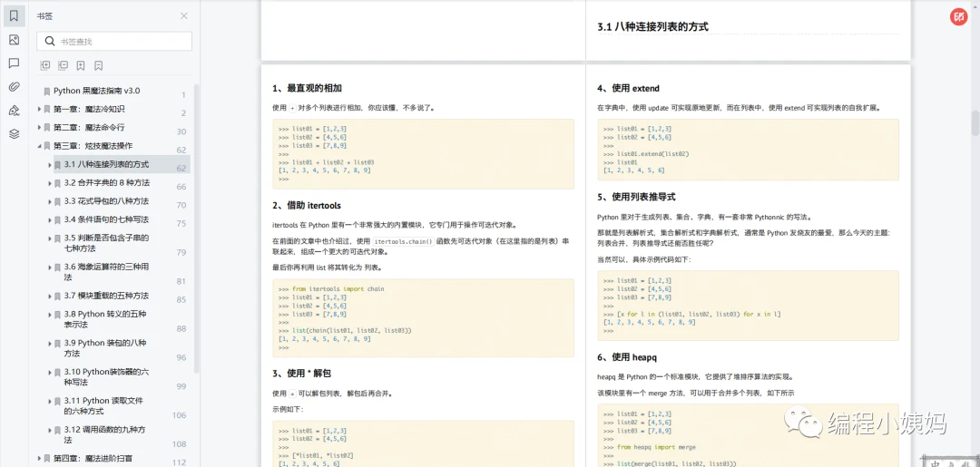Click the page heading 3.1 八种连接列表的方式
This screenshot has height=467, width=980.
point(653,27)
